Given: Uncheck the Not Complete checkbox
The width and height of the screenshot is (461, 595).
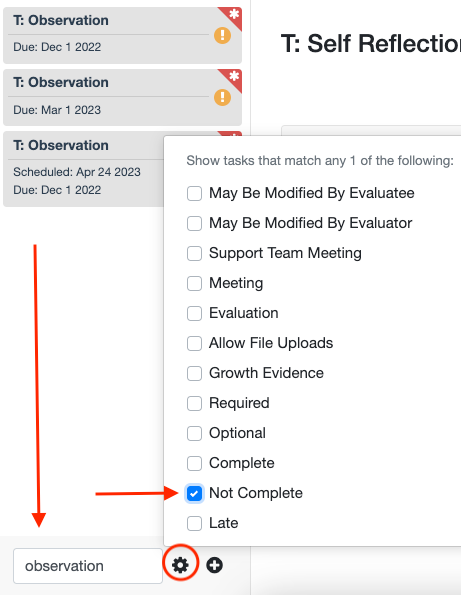Looking at the screenshot, I should pyautogui.click(x=194, y=493).
